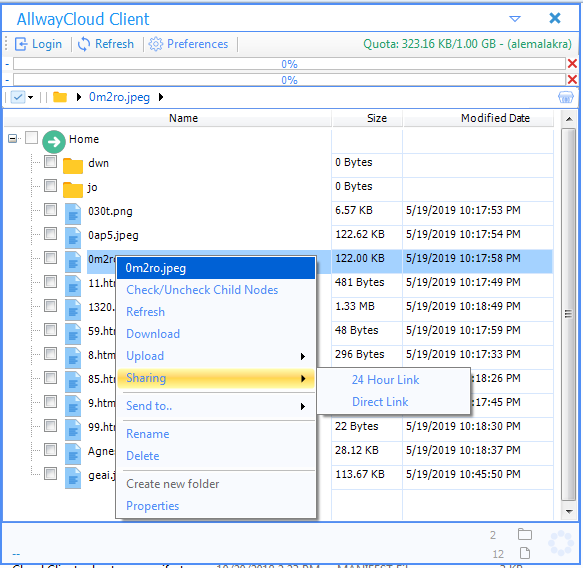Open Preferences via the gear icon
The width and height of the screenshot is (583, 568).
155,44
